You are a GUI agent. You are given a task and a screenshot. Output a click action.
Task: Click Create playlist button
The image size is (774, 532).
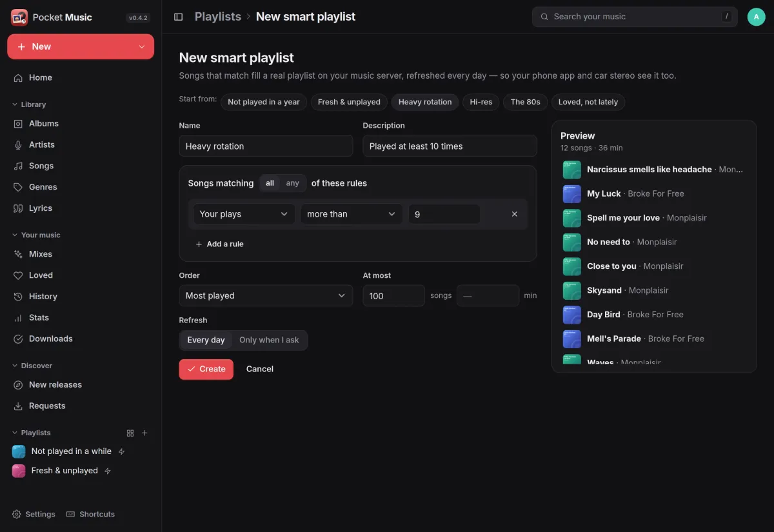point(206,369)
